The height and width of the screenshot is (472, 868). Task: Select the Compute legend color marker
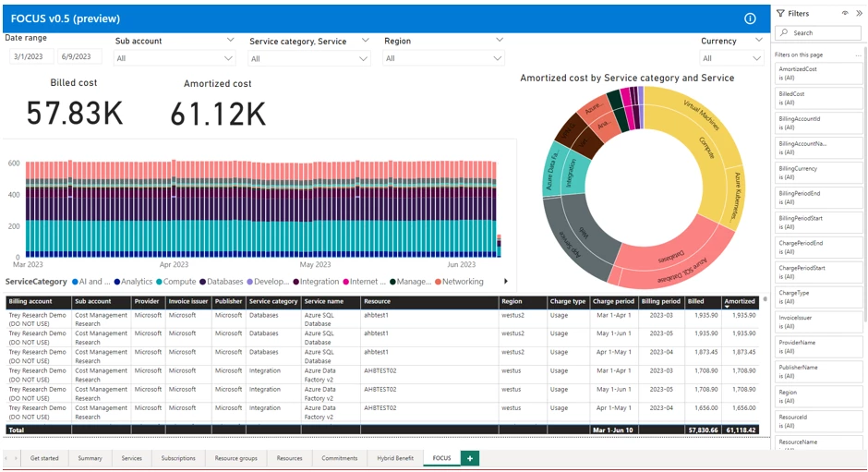pos(160,282)
